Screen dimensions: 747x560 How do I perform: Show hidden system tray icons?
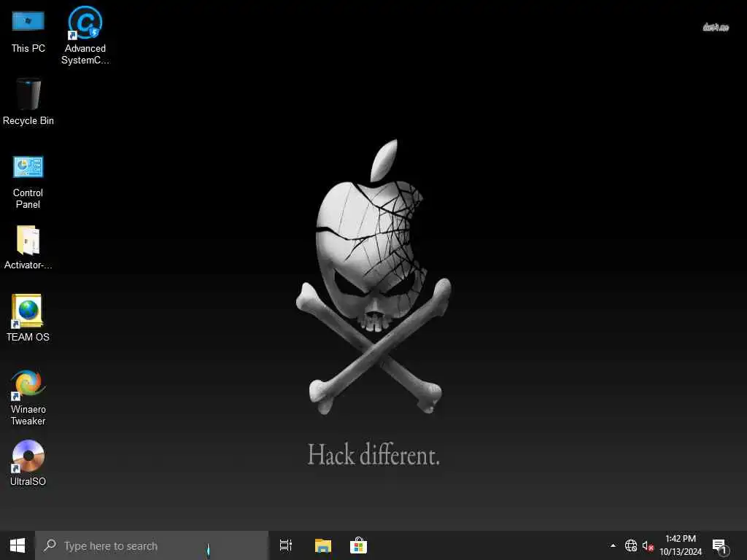[613, 545]
